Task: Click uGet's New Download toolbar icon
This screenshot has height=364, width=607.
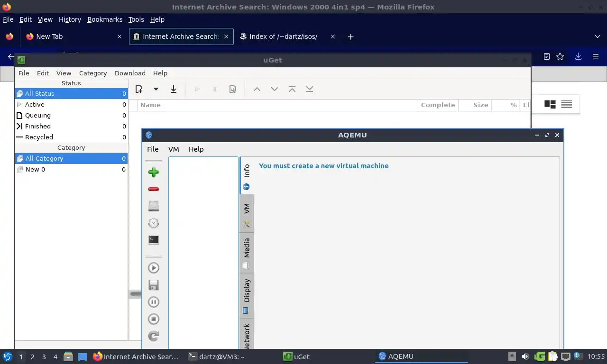Action: pos(139,89)
